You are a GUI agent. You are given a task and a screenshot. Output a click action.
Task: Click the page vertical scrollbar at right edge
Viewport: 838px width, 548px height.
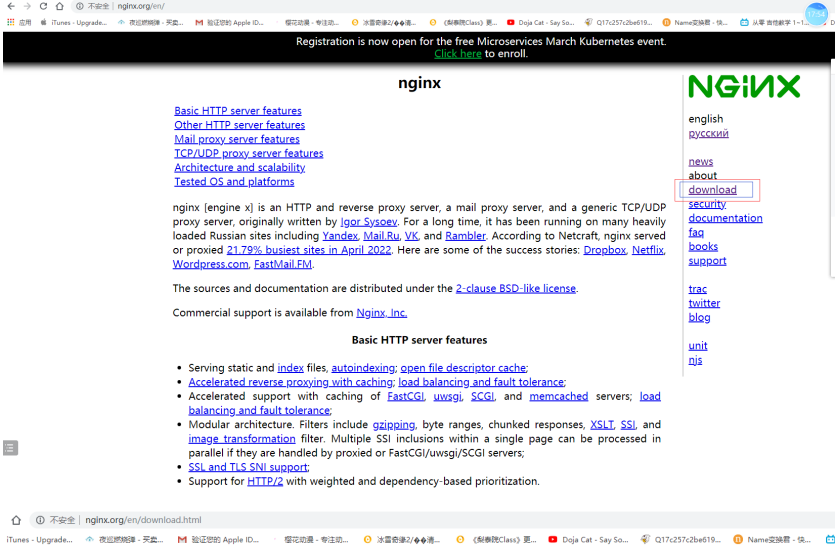pos(833,168)
